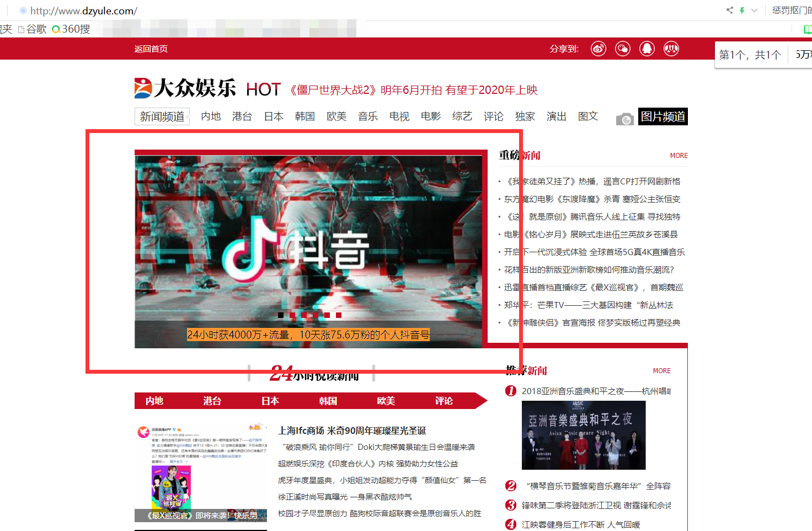Share page via the WeChat icon
This screenshot has height=531, width=812.
click(x=623, y=49)
